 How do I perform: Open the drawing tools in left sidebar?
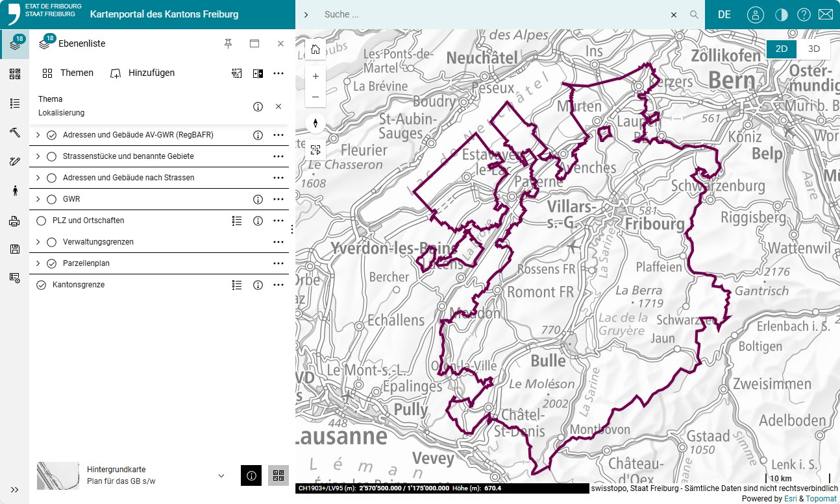coord(14,162)
